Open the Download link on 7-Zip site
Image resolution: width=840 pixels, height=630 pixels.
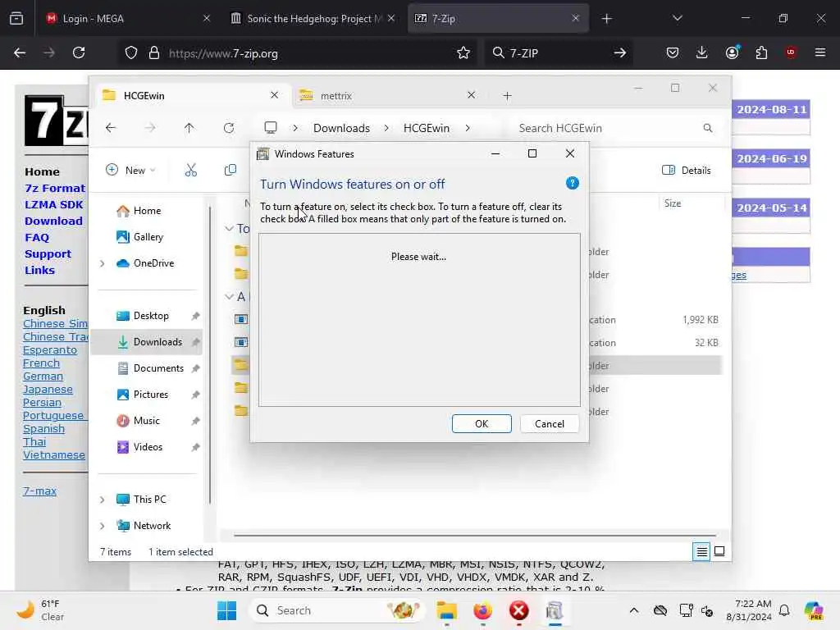point(53,221)
